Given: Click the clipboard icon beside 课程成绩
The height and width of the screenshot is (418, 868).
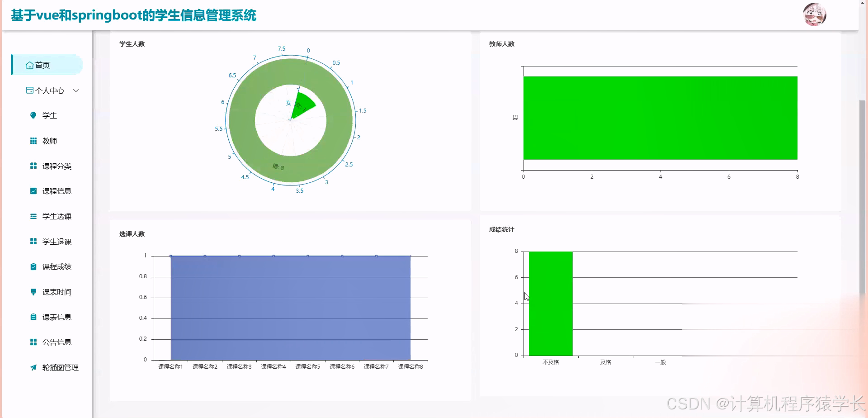Looking at the screenshot, I should tap(33, 266).
